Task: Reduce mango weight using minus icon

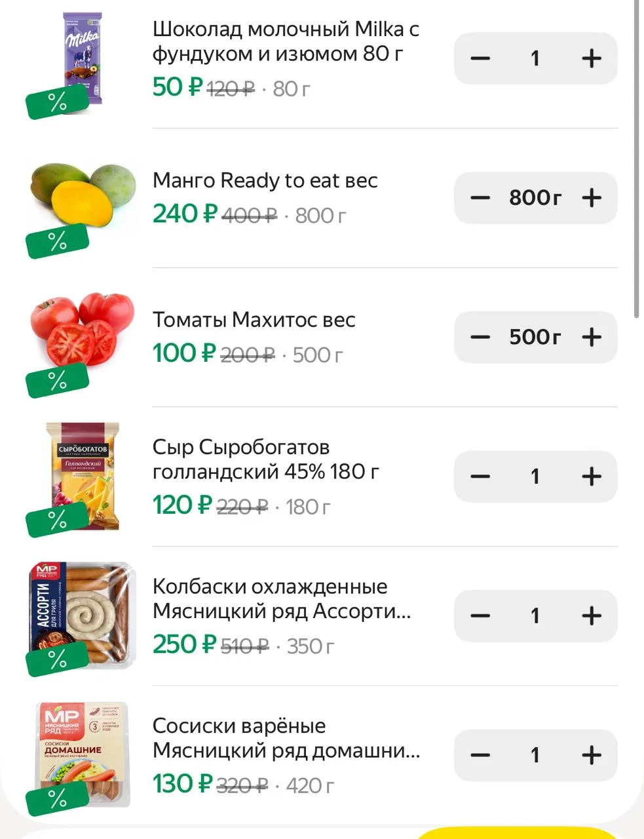Action: (x=480, y=197)
